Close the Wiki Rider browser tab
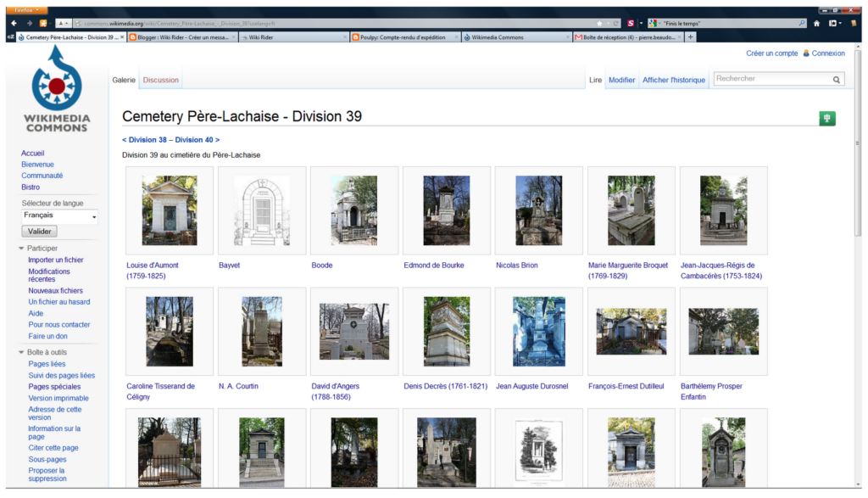This screenshot has height=498, width=868. 345,37
